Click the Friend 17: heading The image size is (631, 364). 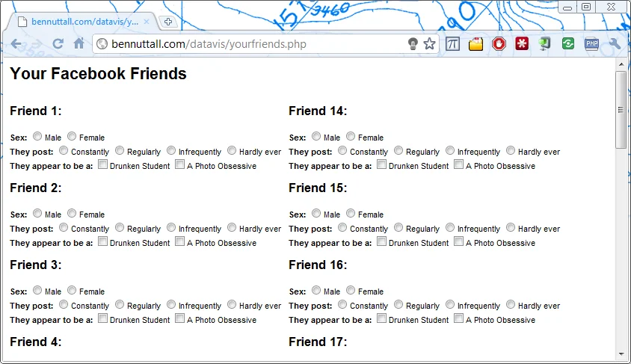tap(318, 342)
